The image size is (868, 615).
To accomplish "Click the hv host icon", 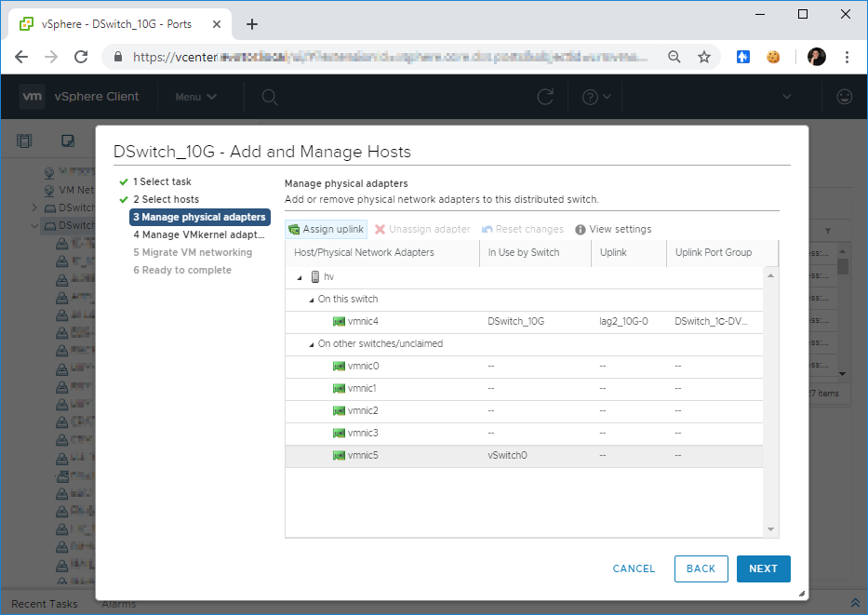I will (x=315, y=276).
